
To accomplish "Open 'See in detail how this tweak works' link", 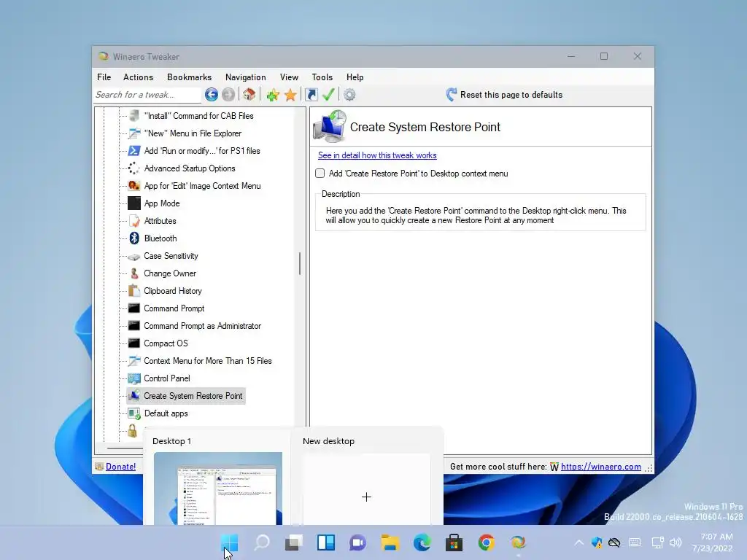I will (x=377, y=155).
